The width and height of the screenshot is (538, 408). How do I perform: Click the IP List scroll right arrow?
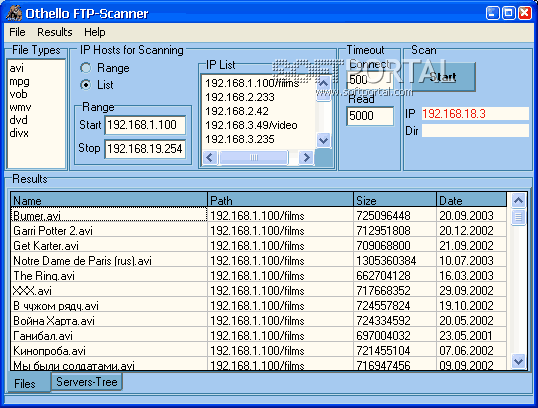pyautogui.click(x=306, y=158)
